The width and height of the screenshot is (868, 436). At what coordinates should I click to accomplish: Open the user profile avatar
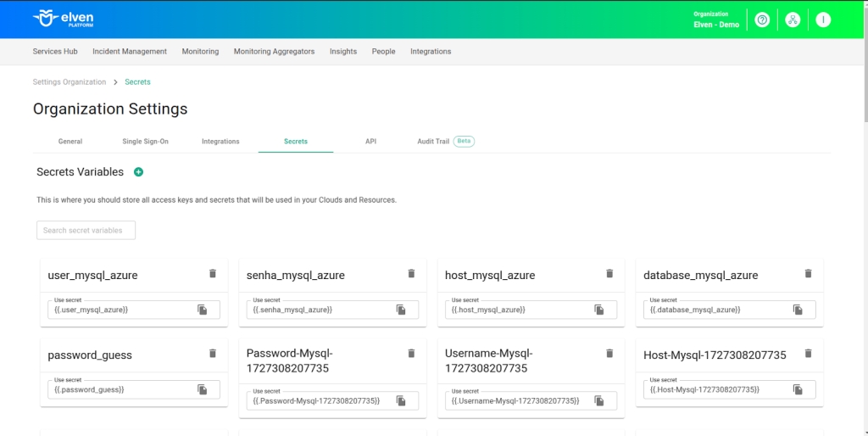click(x=823, y=20)
